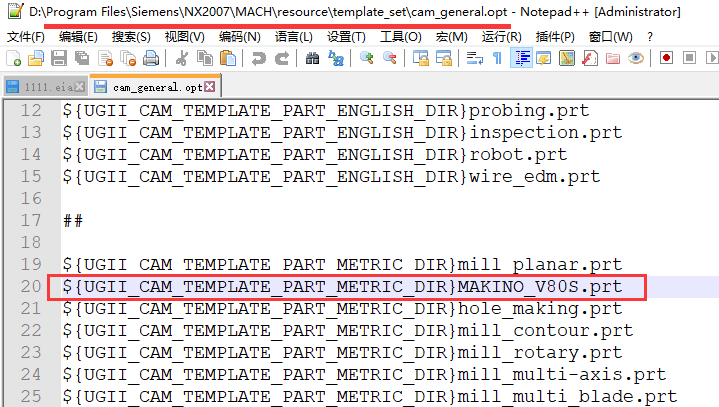
Task: Toggle word wrap toolbar icon
Action: pyautogui.click(x=475, y=58)
